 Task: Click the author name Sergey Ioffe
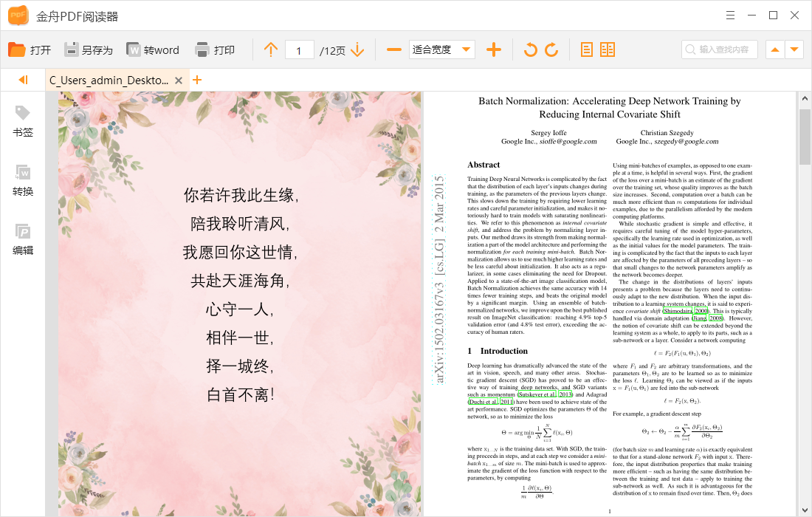coord(548,133)
